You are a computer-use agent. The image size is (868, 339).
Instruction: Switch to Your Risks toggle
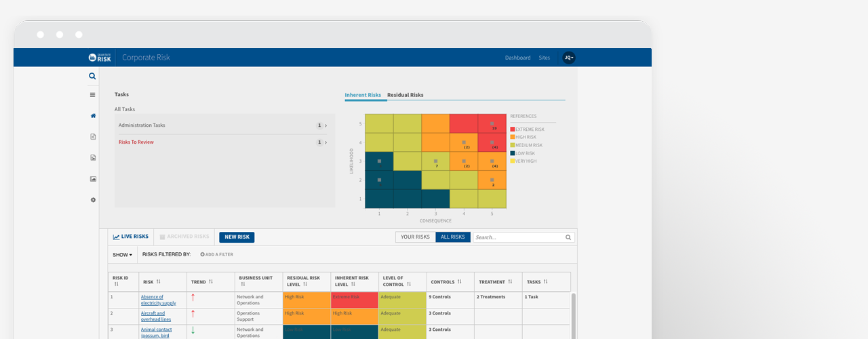(x=416, y=237)
